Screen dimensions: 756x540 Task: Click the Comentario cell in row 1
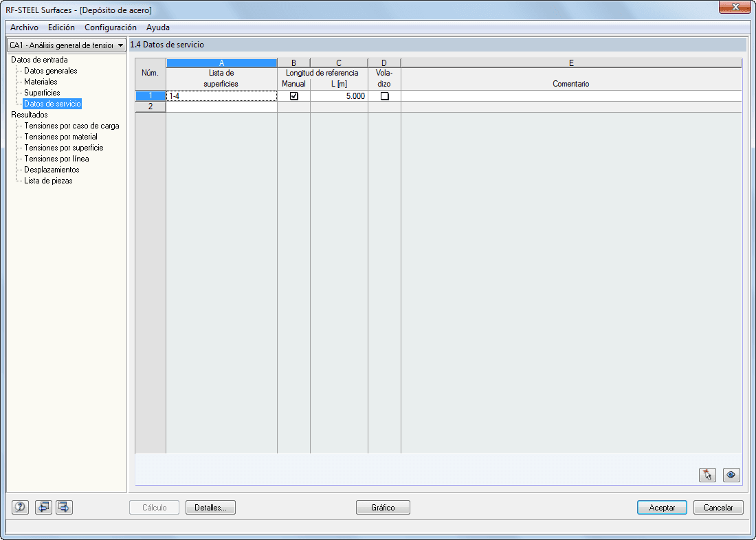point(571,96)
